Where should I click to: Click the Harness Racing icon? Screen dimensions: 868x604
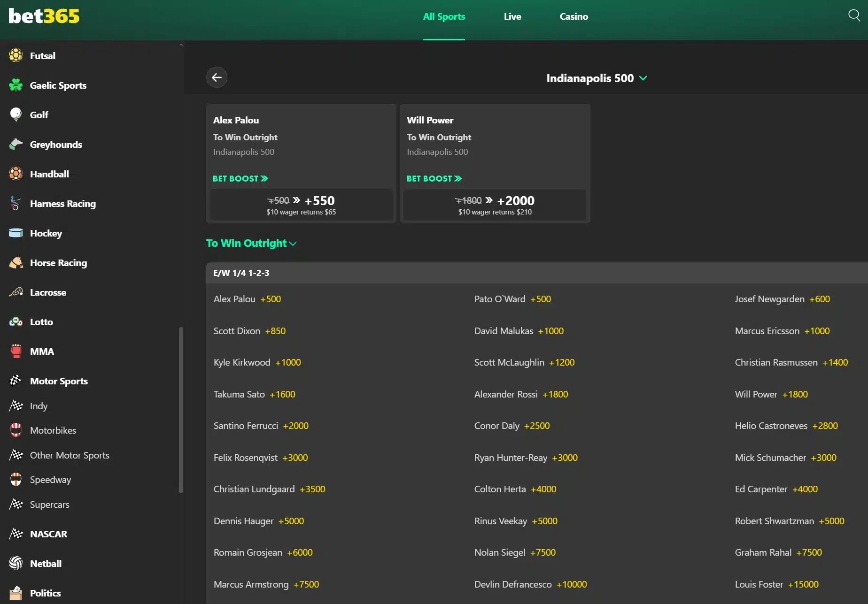(x=16, y=203)
